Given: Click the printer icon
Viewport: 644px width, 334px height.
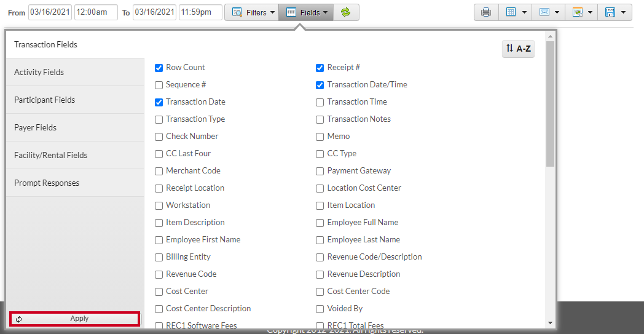Looking at the screenshot, I should click(x=486, y=12).
